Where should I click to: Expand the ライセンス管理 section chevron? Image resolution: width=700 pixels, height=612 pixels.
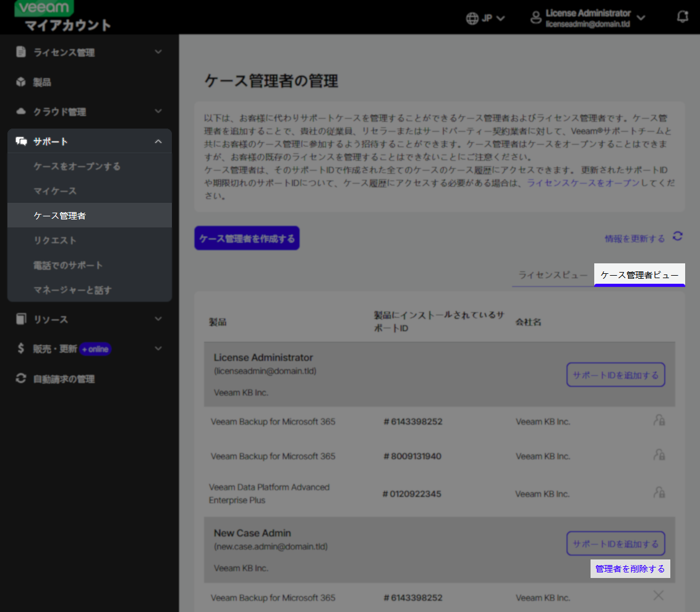click(158, 52)
